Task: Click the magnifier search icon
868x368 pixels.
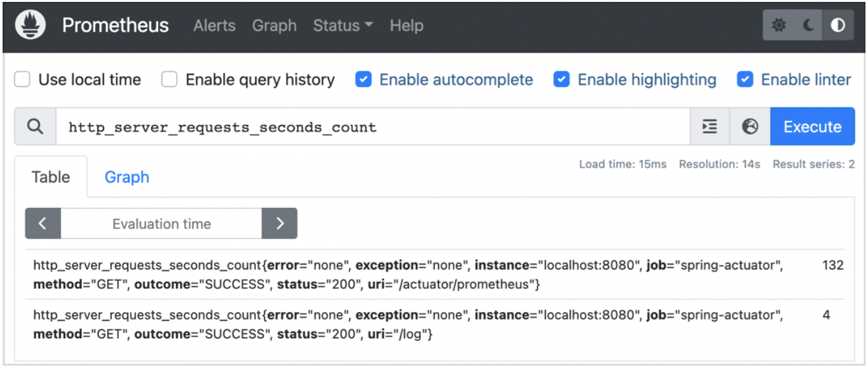Action: (x=35, y=127)
